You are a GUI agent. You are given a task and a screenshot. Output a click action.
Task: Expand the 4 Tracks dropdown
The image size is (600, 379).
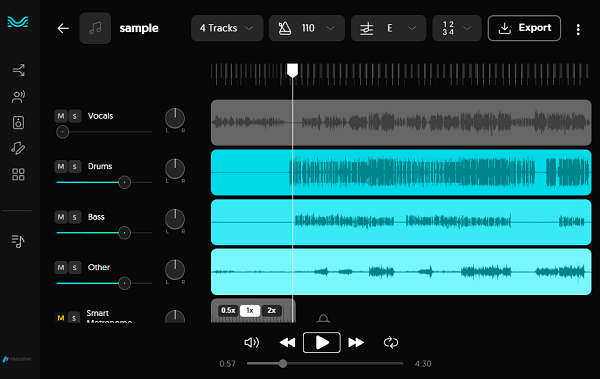tap(227, 28)
